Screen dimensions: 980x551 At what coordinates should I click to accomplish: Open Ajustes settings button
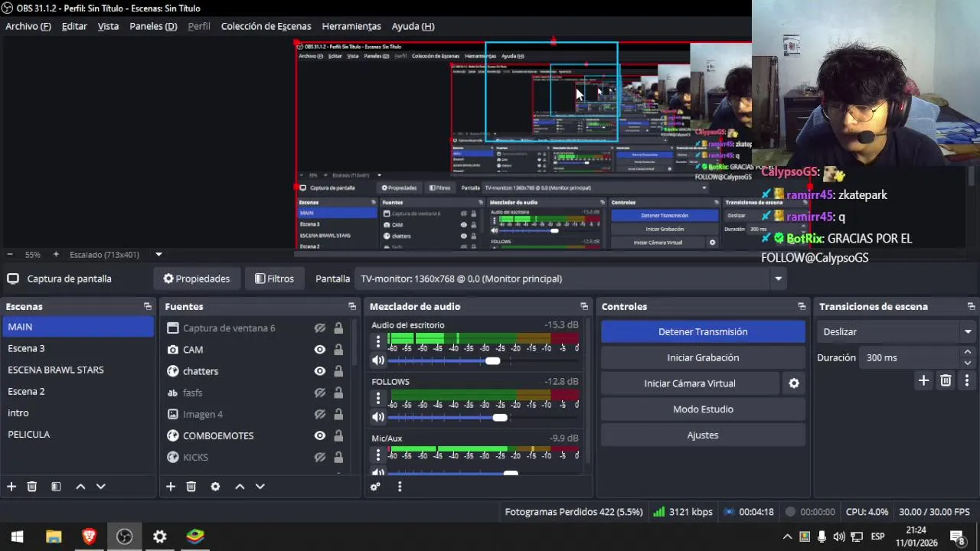703,435
